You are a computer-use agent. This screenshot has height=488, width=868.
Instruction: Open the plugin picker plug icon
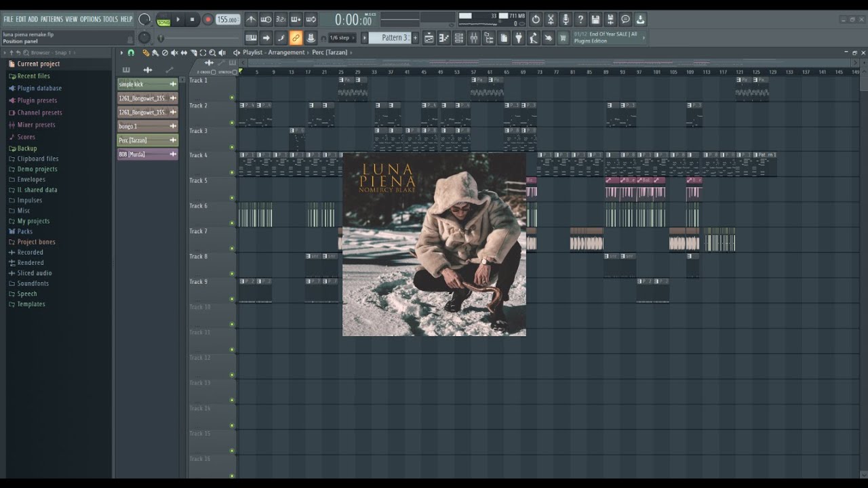coord(519,38)
